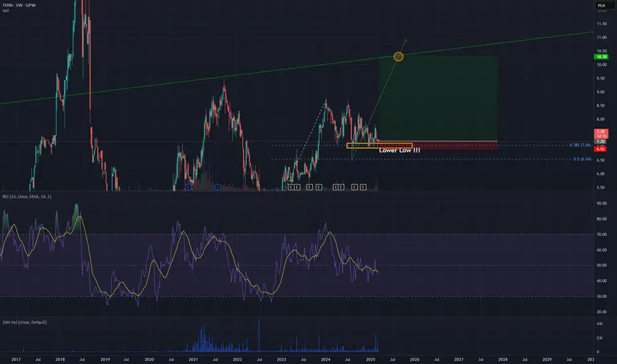The width and height of the screenshot is (617, 364).
Task: Select the 0.382 (7.06) Fibonacci level label
Action: coord(580,145)
